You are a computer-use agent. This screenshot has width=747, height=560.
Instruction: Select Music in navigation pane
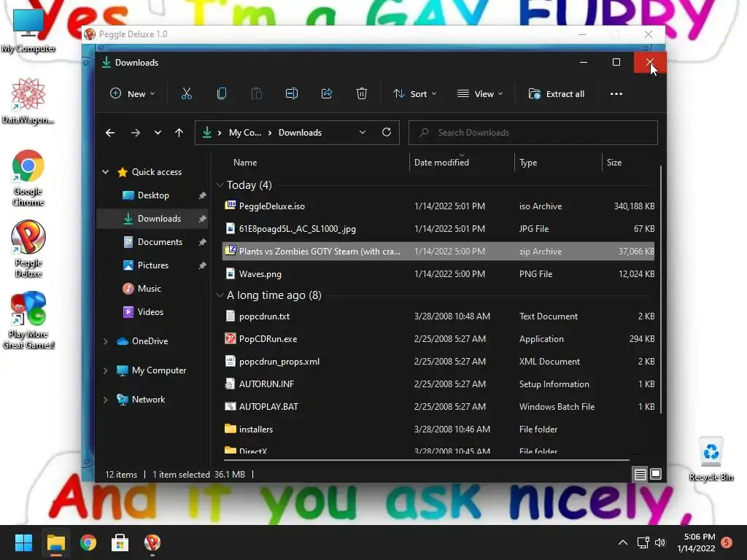pyautogui.click(x=153, y=289)
